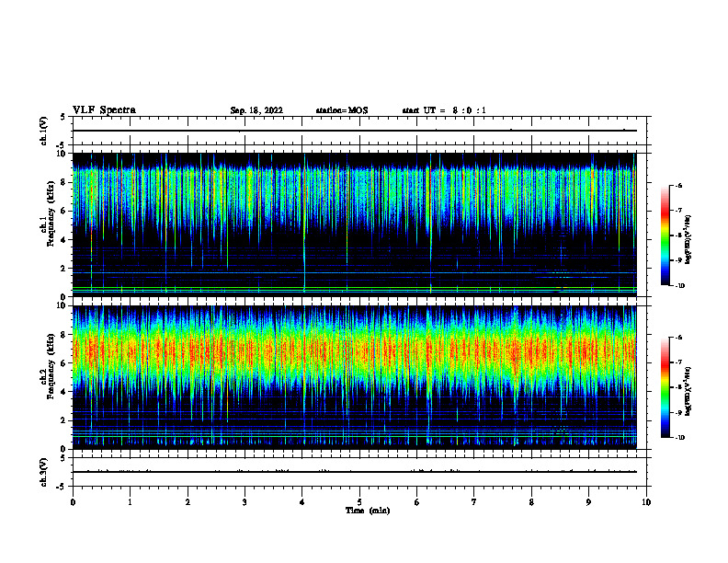Click the '8' kHz tick of ch.1 spectrogram

click(64, 182)
